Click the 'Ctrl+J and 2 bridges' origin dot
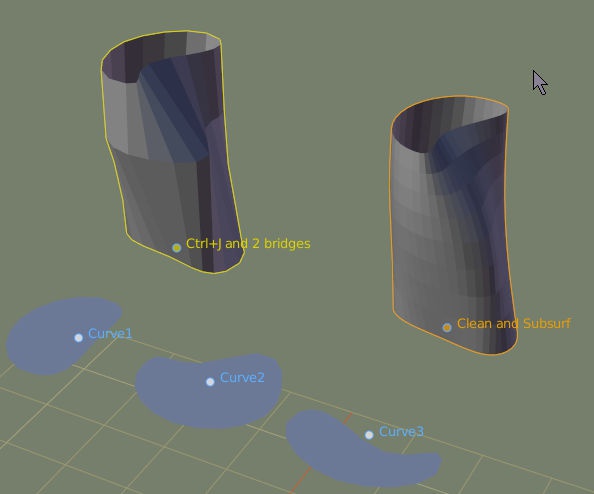 tap(177, 248)
